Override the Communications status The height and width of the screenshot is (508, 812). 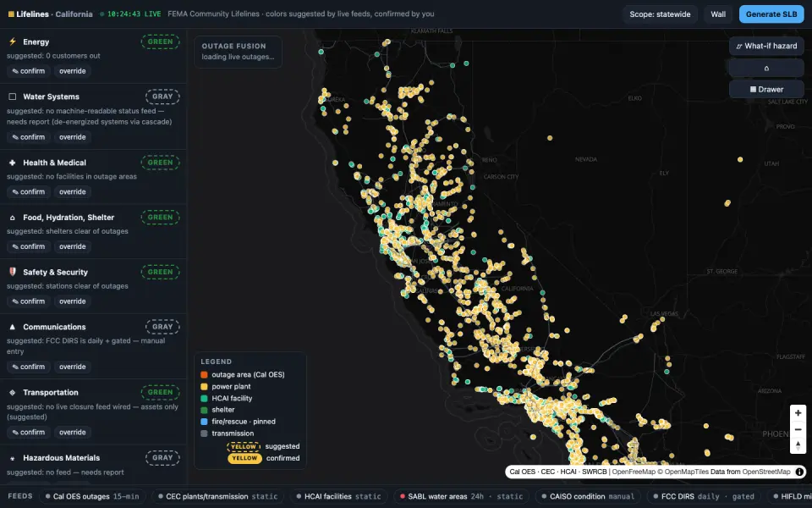(73, 367)
